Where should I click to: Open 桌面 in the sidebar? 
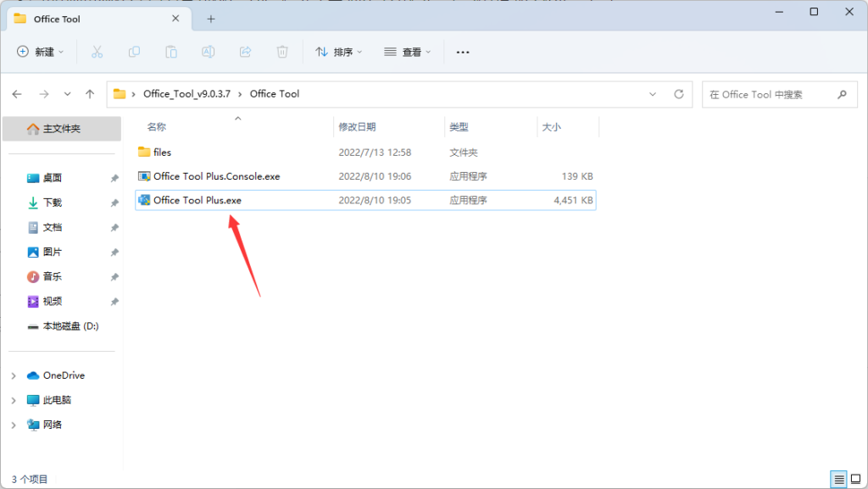[53, 178]
